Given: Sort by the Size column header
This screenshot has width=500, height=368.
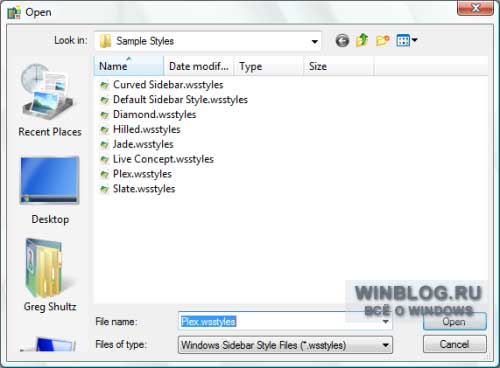Looking at the screenshot, I should (339, 66).
